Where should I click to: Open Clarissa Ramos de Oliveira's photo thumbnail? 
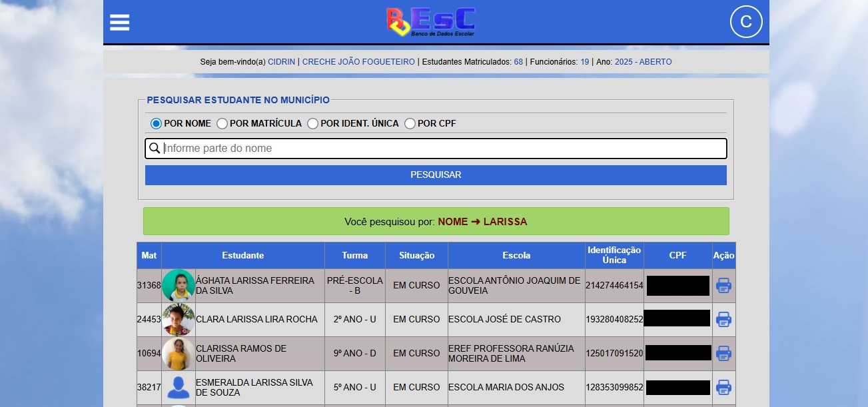coord(179,354)
